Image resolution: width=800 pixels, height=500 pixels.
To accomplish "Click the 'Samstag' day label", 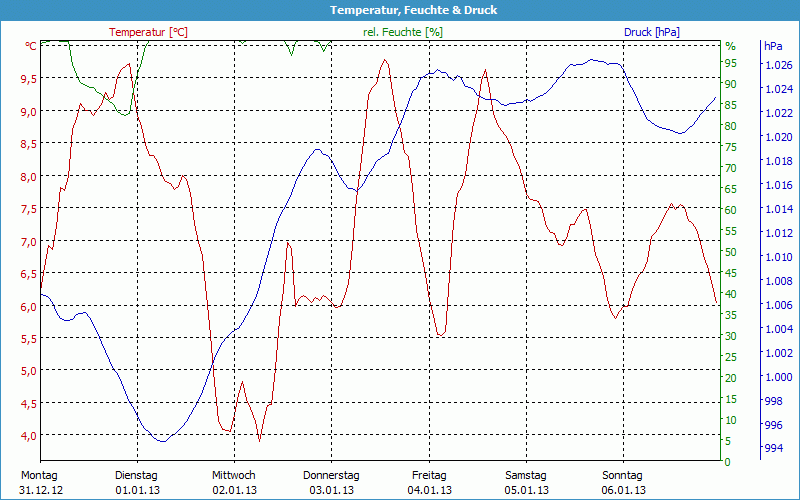I will (x=526, y=475).
